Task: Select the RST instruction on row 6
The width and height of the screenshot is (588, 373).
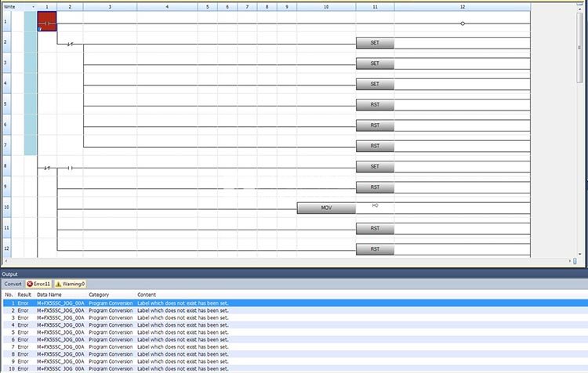Action: click(x=375, y=125)
